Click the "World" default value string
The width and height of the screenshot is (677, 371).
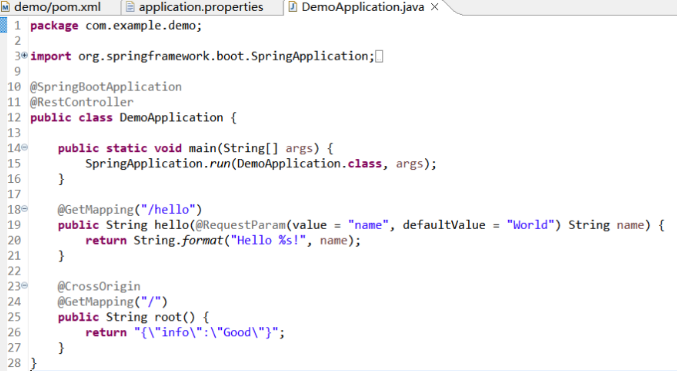[x=530, y=225]
